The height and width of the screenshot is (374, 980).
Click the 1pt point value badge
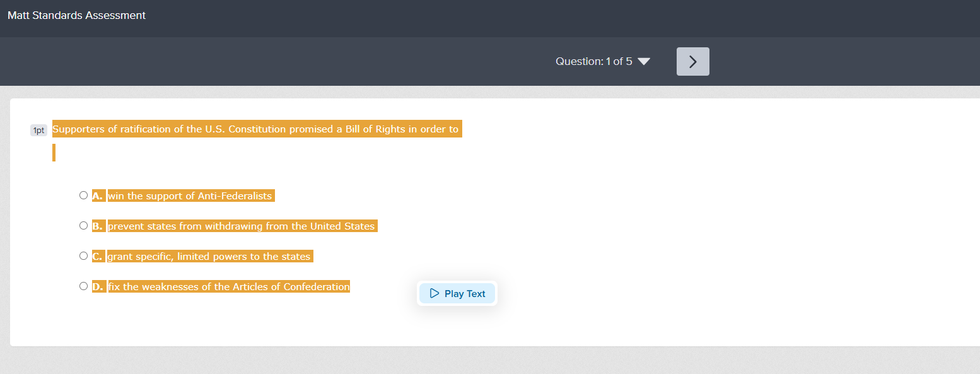[38, 131]
